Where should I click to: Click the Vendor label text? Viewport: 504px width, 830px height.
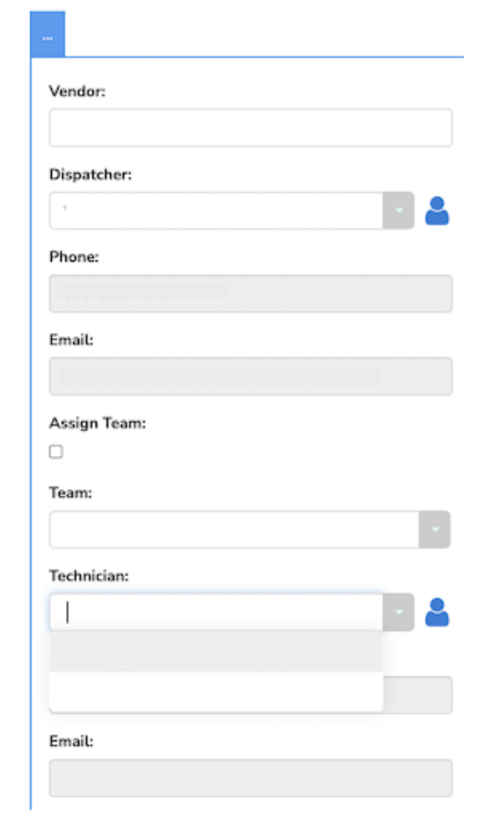77,91
